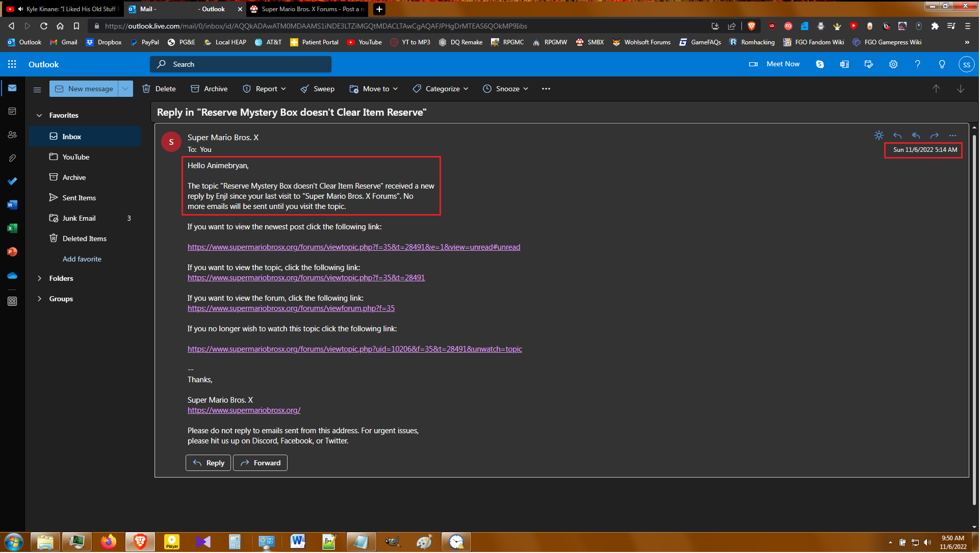The height and width of the screenshot is (553, 980).
Task: Click the Forward arrow icon in the message header
Action: 935,136
